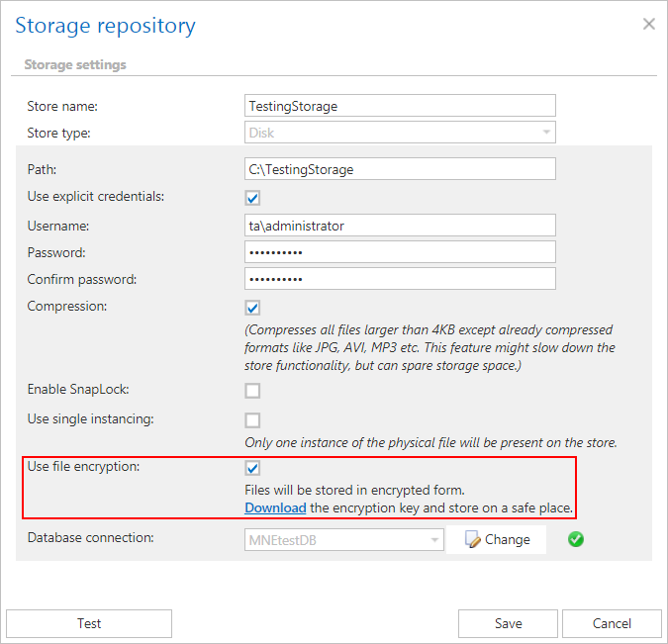The height and width of the screenshot is (644, 668).
Task: Uncheck Use file encryption
Action: click(x=253, y=468)
